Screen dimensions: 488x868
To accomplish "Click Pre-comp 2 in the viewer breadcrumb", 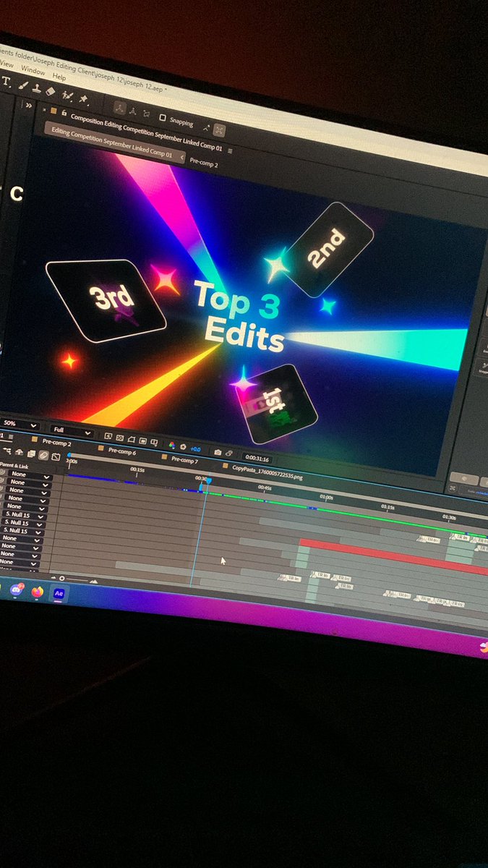I will coord(204,162).
